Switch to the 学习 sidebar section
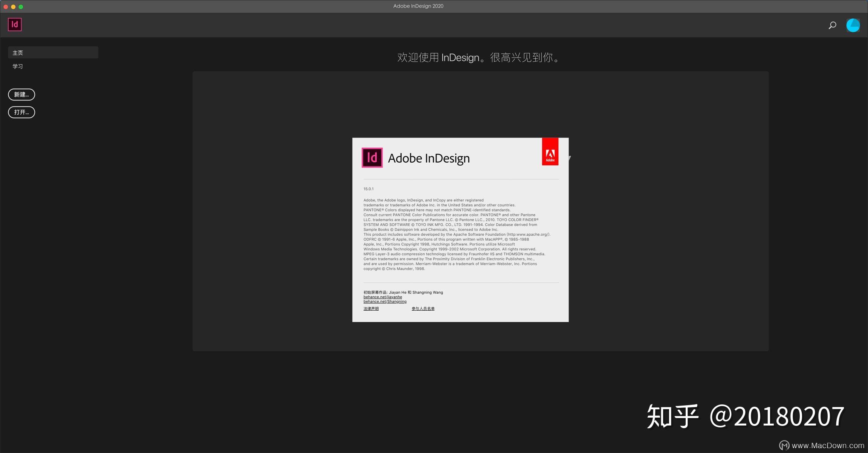 [x=18, y=66]
